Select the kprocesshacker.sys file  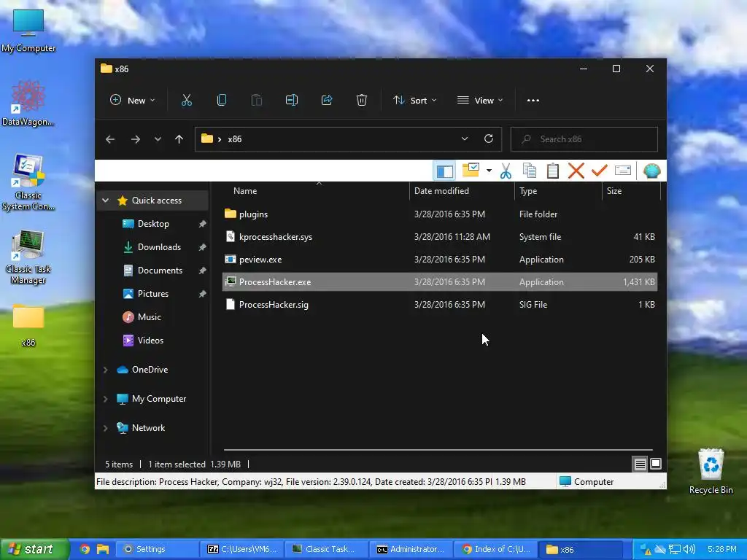(440, 237)
